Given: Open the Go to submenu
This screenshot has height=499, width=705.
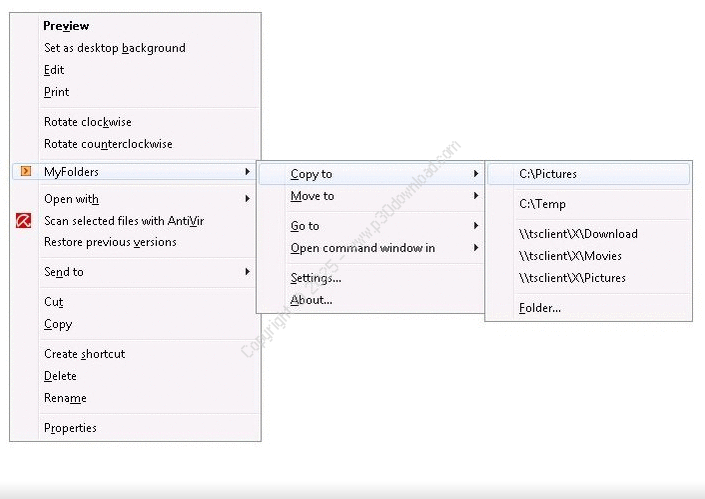Looking at the screenshot, I should click(305, 226).
